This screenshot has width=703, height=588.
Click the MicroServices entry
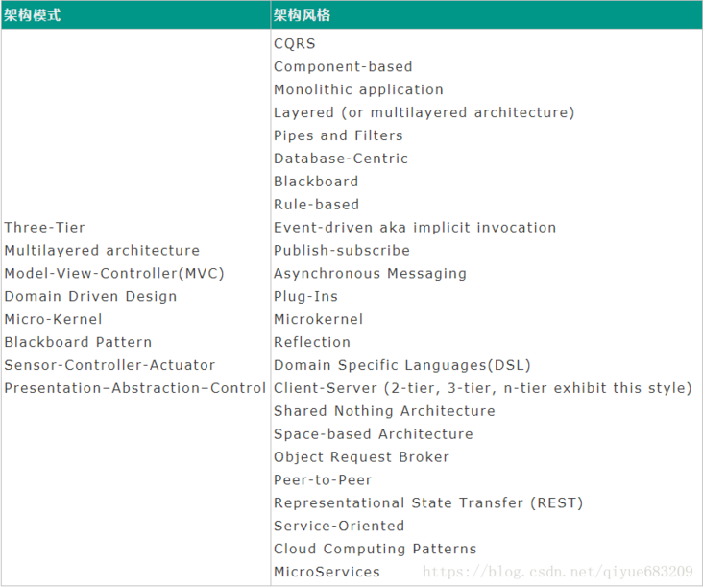pyautogui.click(x=327, y=572)
